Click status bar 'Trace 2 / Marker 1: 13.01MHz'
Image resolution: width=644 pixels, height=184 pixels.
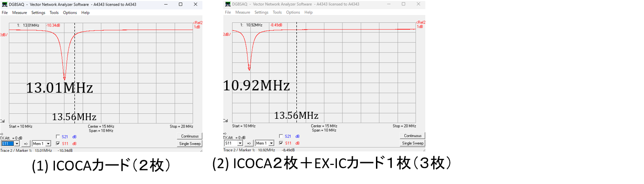[x=26, y=150]
